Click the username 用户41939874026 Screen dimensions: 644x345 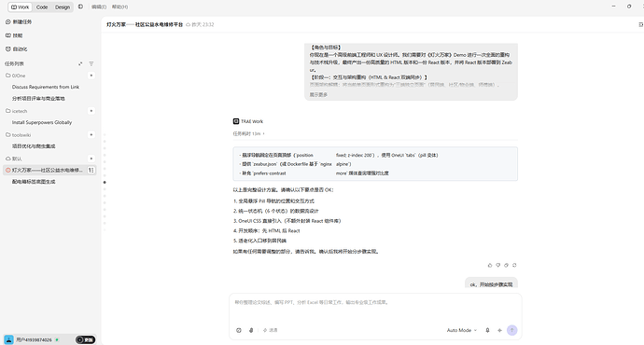[x=35, y=339]
